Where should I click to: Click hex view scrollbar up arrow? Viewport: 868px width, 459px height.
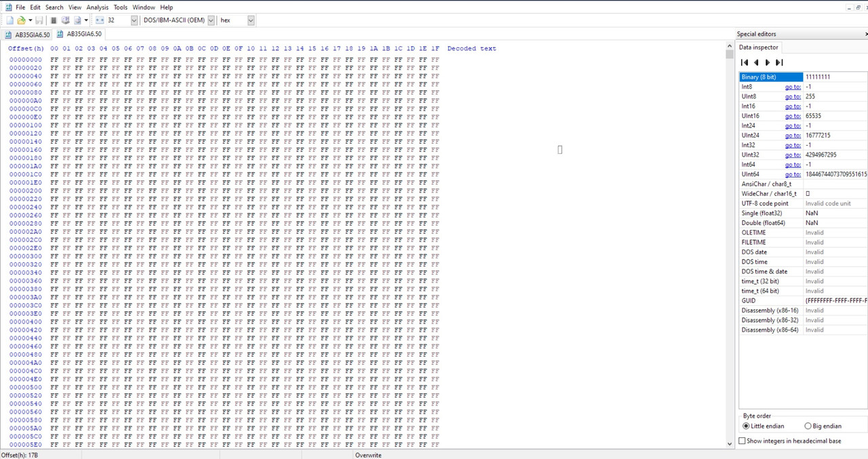click(730, 46)
